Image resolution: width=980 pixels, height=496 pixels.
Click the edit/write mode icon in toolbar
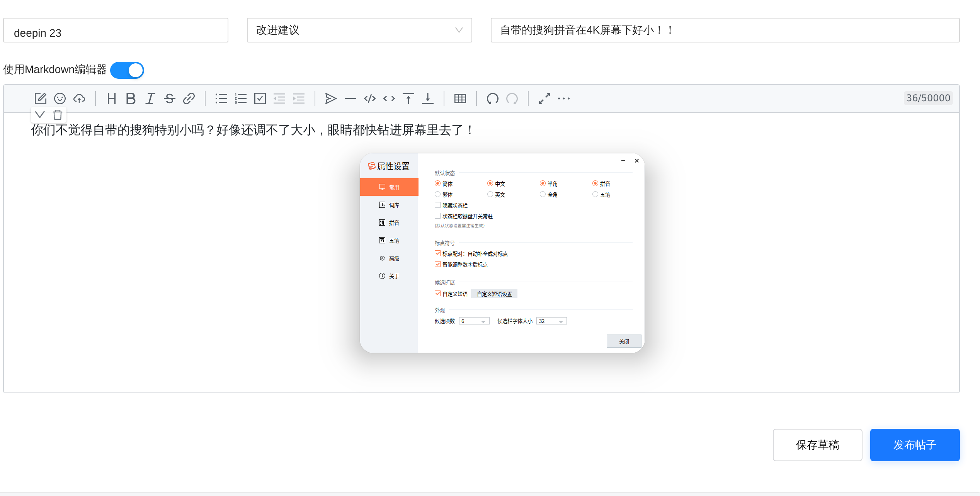pos(40,99)
